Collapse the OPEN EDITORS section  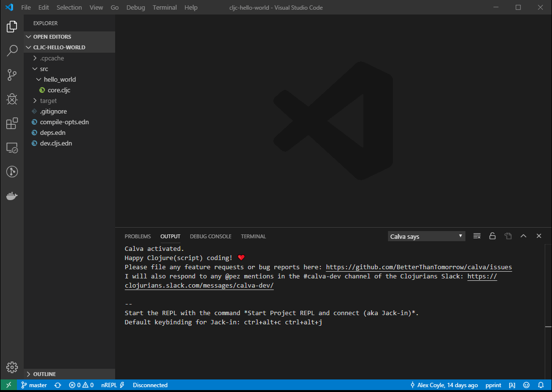point(69,37)
